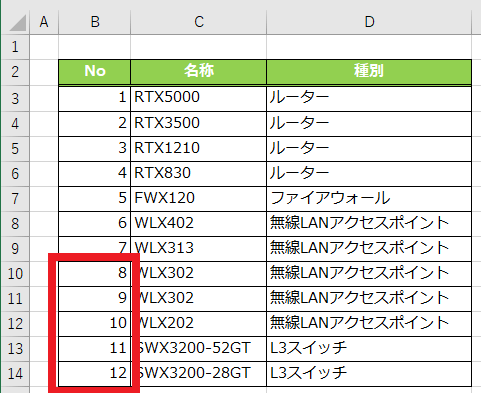Select row 2 header

(x=15, y=72)
